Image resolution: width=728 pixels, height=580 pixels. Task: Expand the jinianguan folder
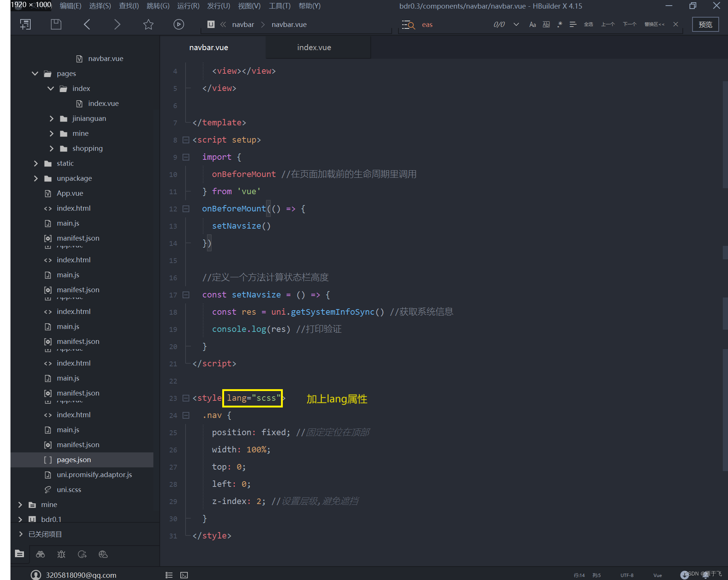pyautogui.click(x=51, y=118)
